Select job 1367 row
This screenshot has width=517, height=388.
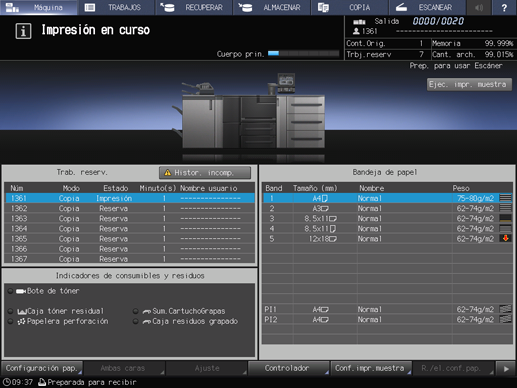pyautogui.click(x=130, y=259)
